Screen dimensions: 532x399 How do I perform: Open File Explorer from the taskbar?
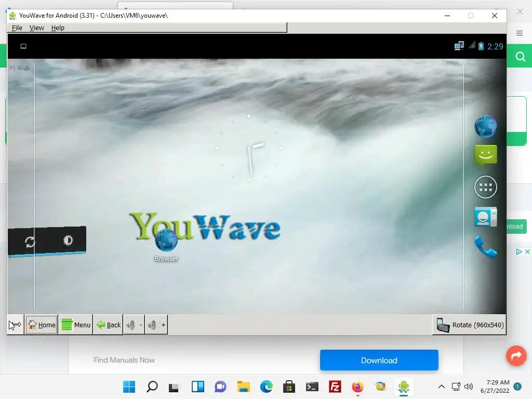click(243, 387)
